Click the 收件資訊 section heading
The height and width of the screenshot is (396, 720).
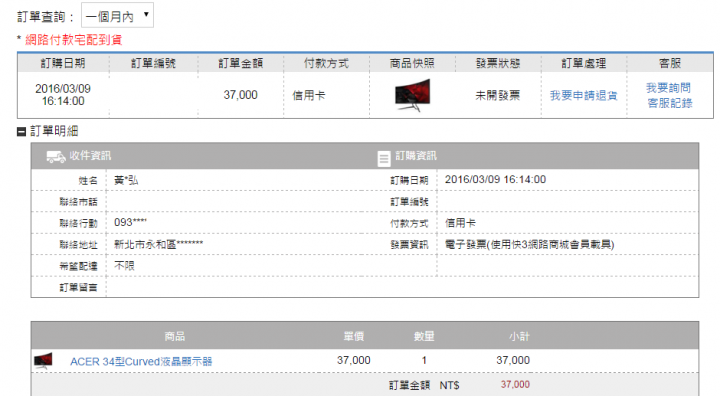(x=90, y=156)
